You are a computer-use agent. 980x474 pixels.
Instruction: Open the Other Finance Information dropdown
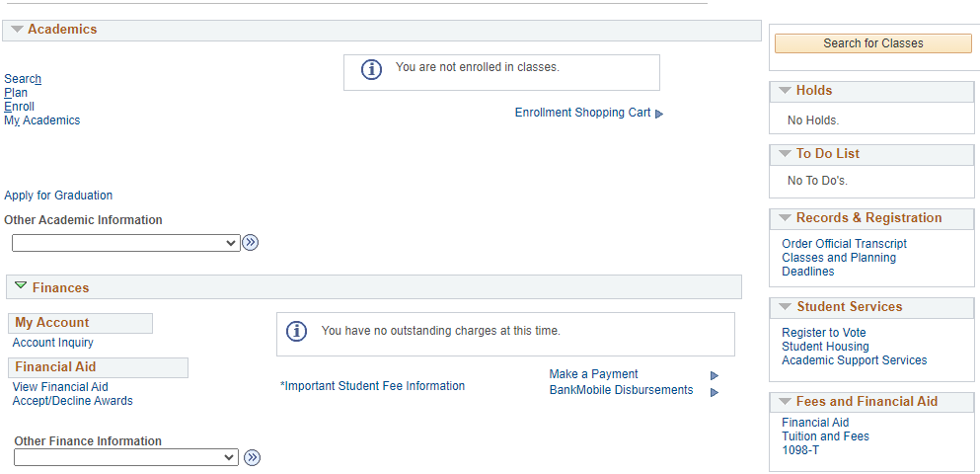[126, 457]
